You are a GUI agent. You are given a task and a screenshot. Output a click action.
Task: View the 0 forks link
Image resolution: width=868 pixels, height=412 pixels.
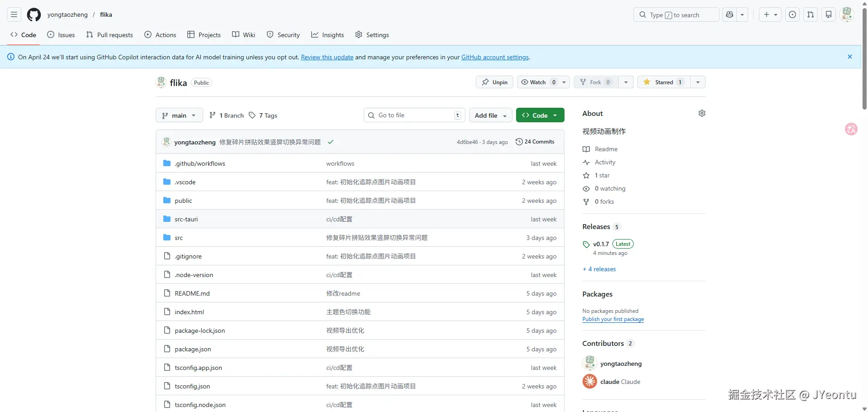pos(604,201)
